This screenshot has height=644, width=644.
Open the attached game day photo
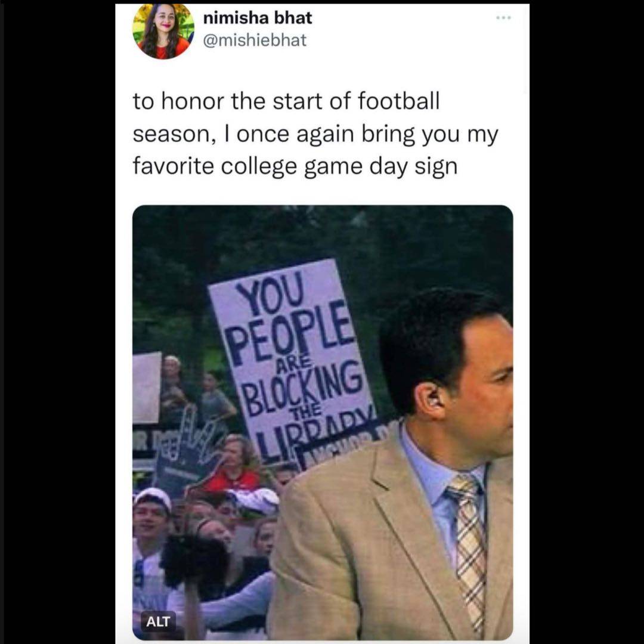point(323,422)
